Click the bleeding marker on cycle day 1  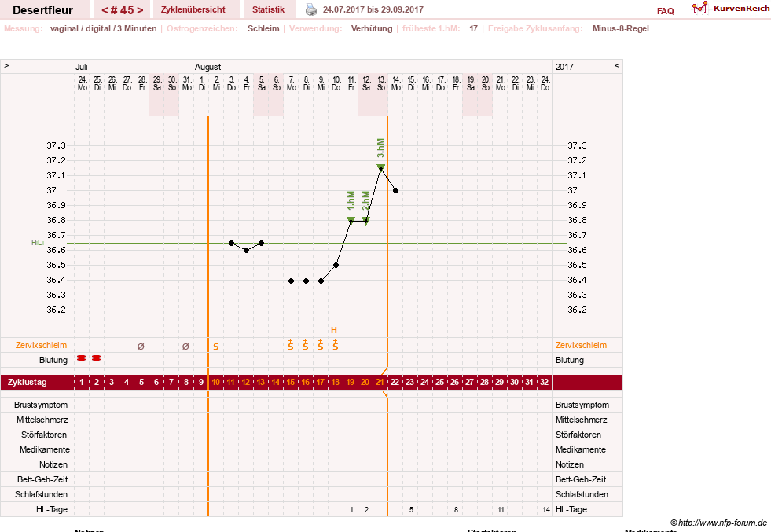coord(81,358)
